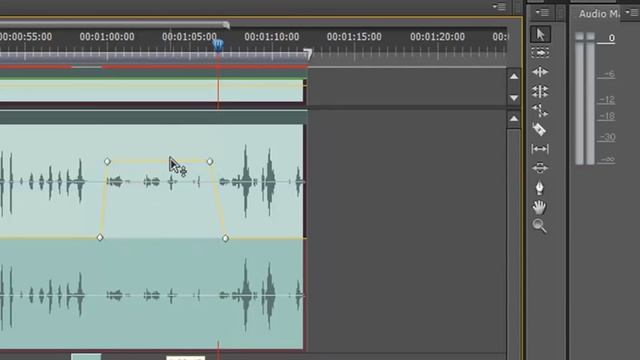Switch to the Hand tool

pyautogui.click(x=539, y=207)
